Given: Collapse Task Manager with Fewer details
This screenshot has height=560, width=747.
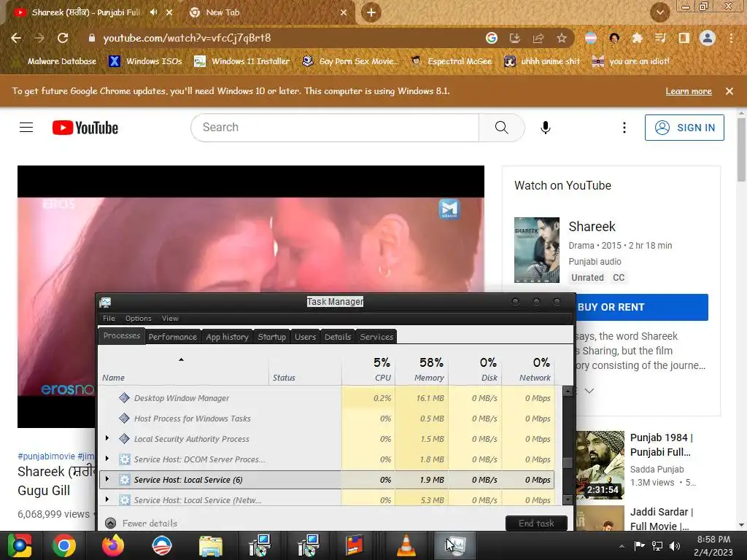Looking at the screenshot, I should point(141,523).
